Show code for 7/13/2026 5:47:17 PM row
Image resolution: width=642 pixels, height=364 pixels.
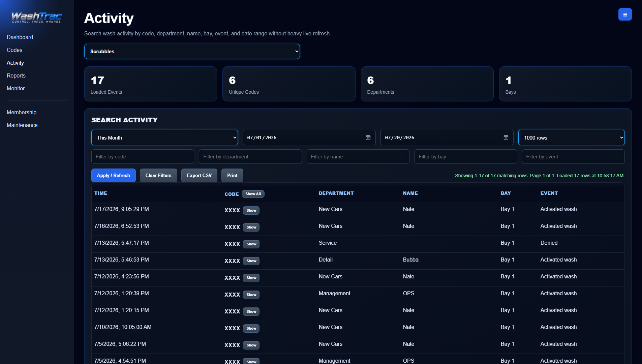click(251, 244)
